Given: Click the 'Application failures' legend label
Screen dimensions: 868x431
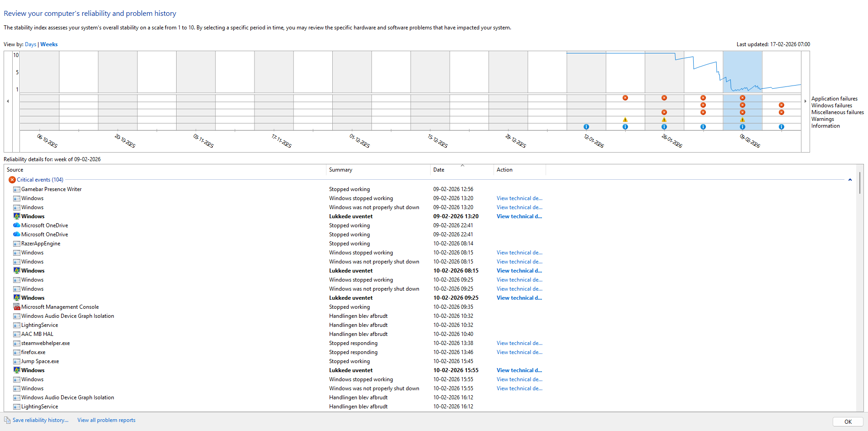Looking at the screenshot, I should [834, 99].
